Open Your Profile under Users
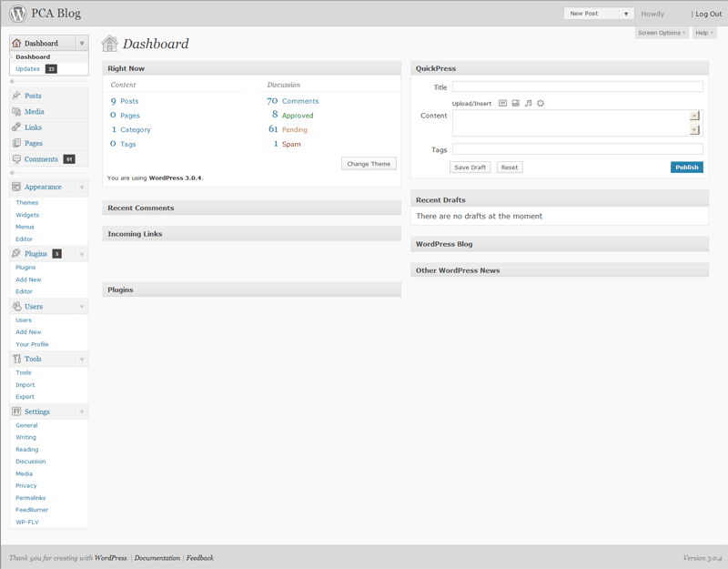Viewport: 728px width, 569px height. [32, 344]
